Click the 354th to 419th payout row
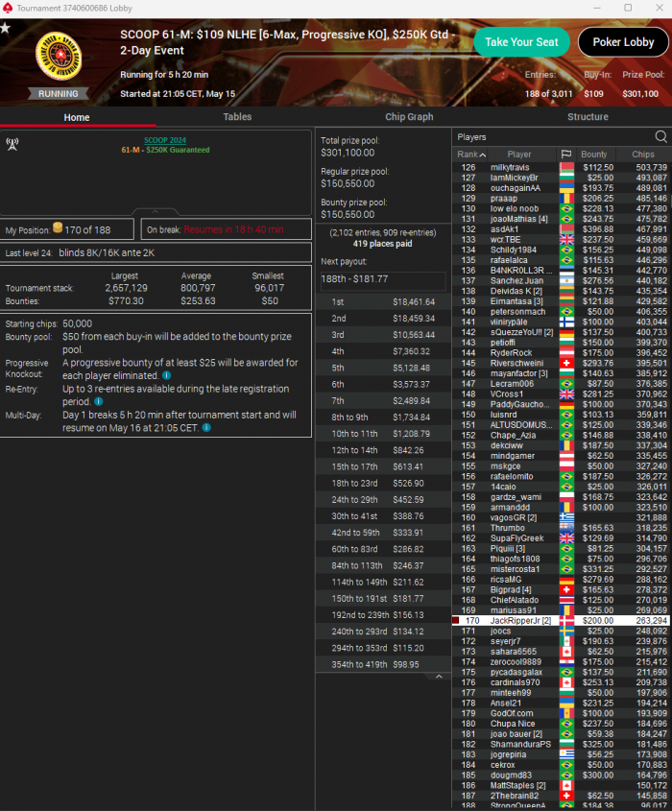The width and height of the screenshot is (672, 811). click(383, 664)
